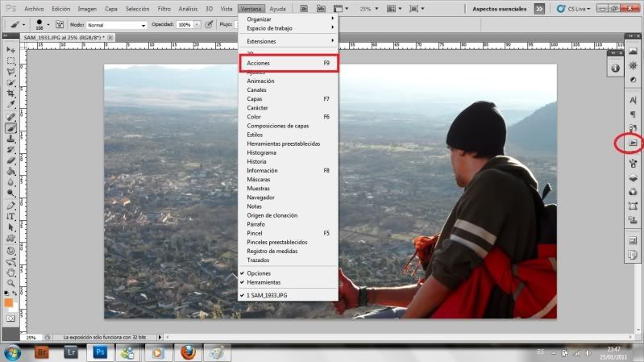Toggle airbrush mode in options bar
Image resolution: width=644 pixels, height=362 pixels.
[x=209, y=25]
